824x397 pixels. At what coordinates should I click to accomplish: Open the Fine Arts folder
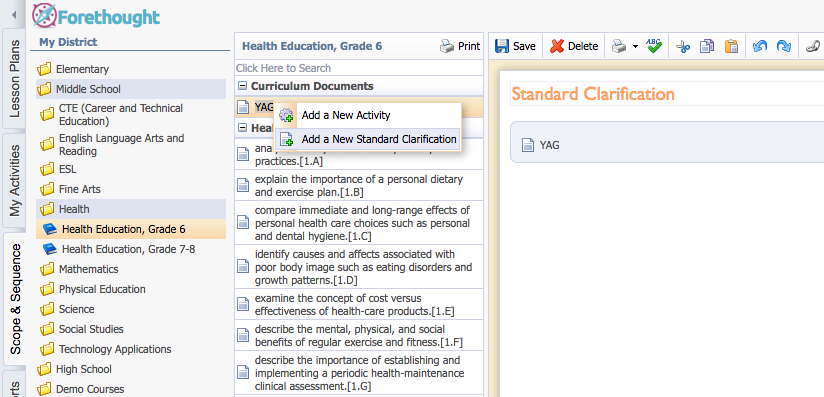pyautogui.click(x=131, y=189)
